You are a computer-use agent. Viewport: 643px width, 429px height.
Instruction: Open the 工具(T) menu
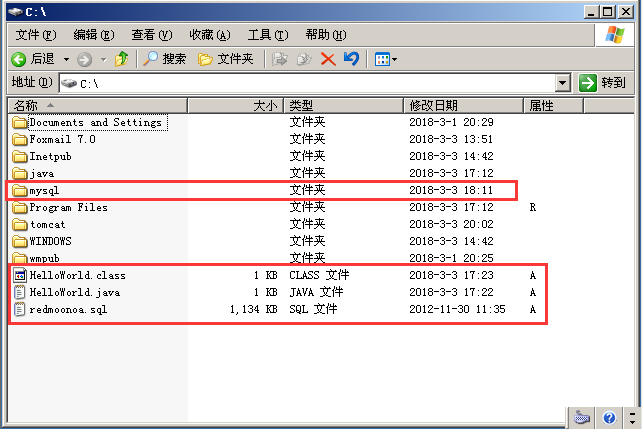[268, 35]
